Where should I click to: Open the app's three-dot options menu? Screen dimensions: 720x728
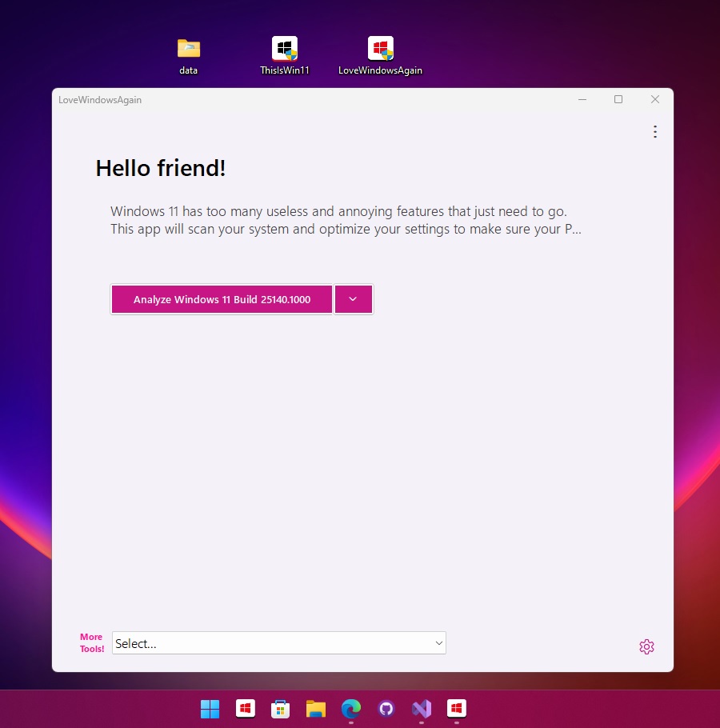pos(655,131)
